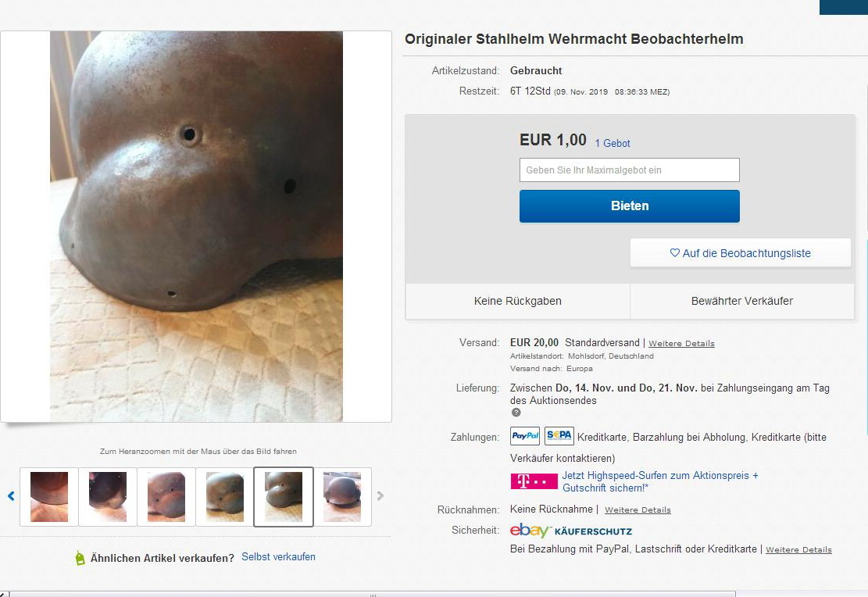Click the Selbst verkaufen link
Screen dimensions: 868x597
point(278,557)
